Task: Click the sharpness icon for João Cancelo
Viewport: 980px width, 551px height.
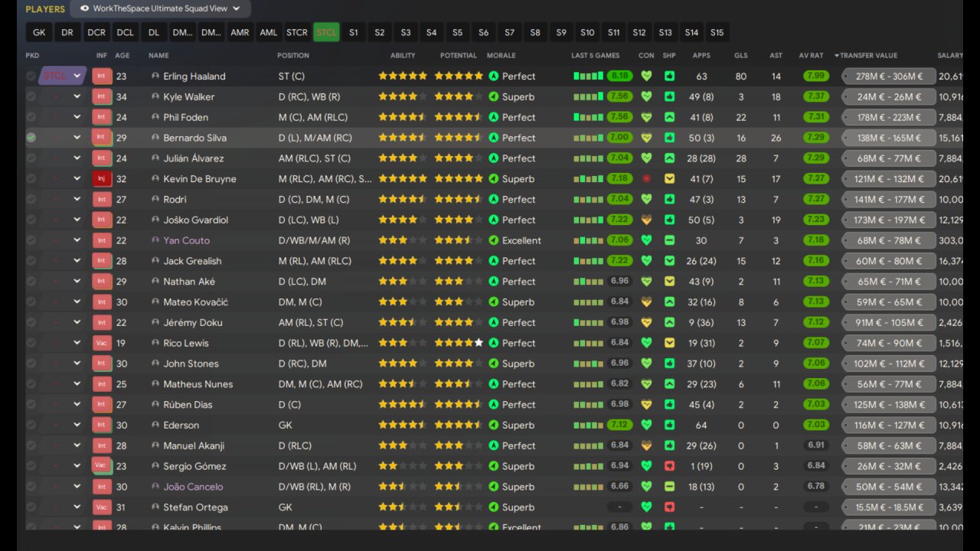Action: 670,487
